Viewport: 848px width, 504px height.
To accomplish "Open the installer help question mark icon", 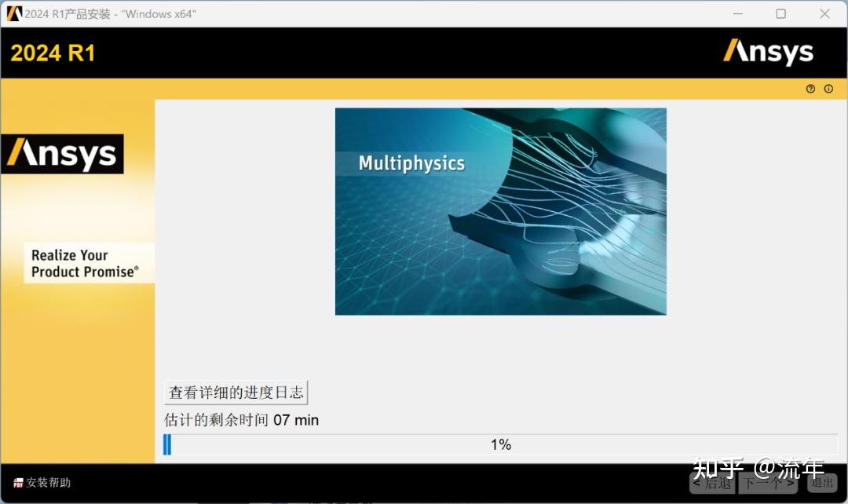I will (810, 89).
